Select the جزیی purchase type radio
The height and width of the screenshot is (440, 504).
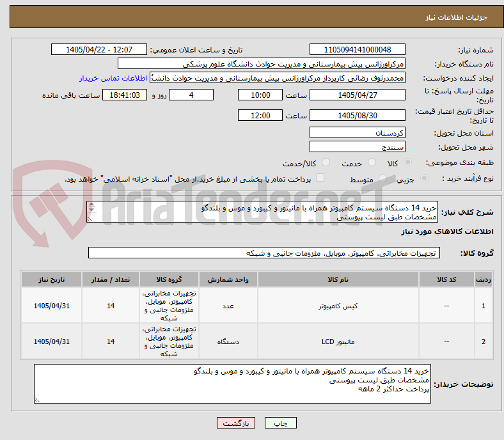424,178
